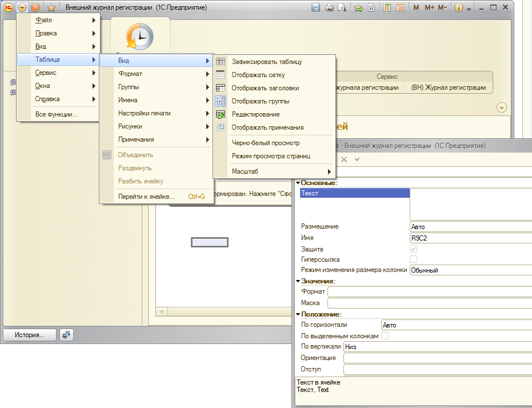
Task: Toggle Отображать заголовки option
Action: [x=274, y=88]
